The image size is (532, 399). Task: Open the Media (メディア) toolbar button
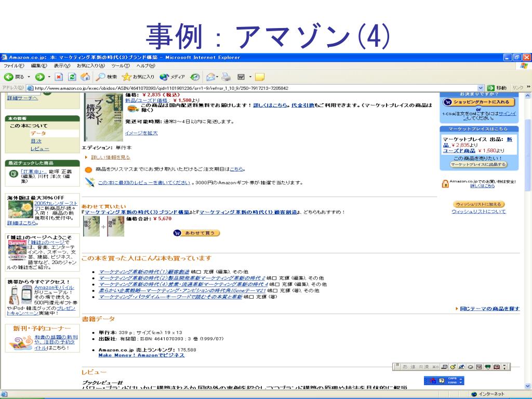pyautogui.click(x=172, y=77)
